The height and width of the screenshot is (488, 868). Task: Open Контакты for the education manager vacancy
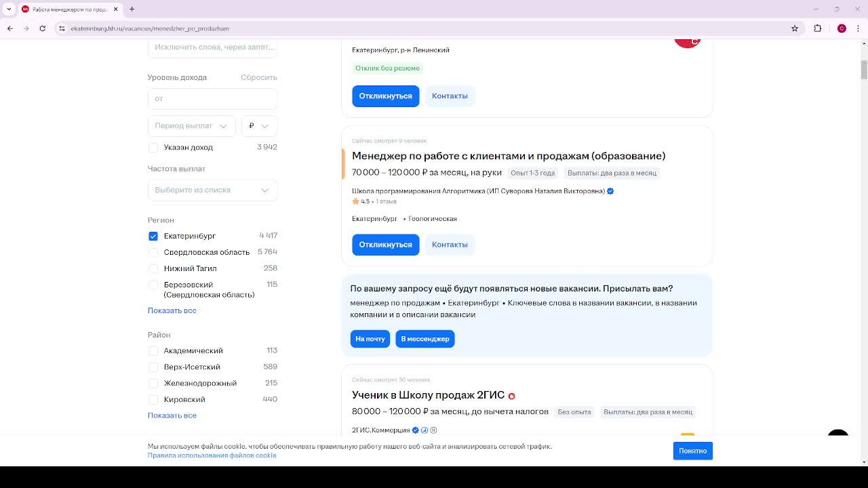click(x=450, y=245)
